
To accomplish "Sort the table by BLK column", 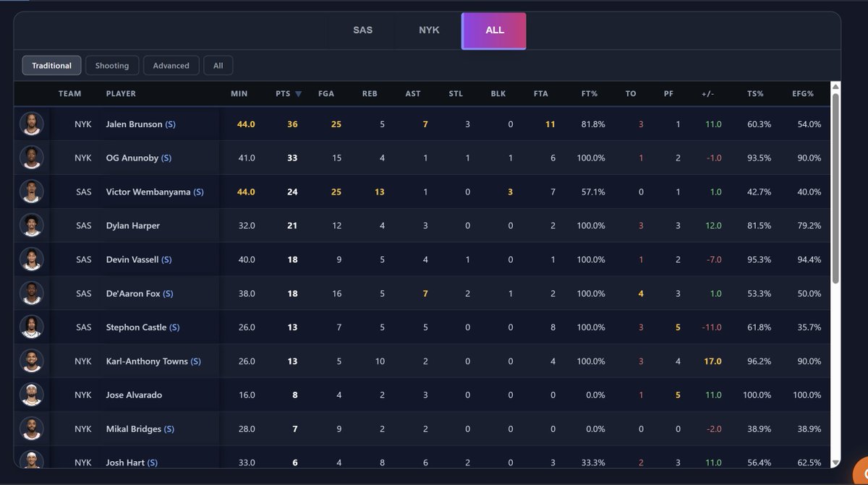I will coord(498,94).
